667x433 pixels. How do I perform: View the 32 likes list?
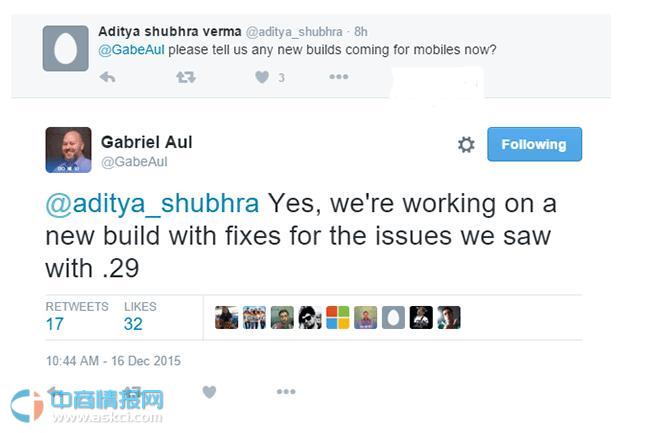tap(133, 323)
